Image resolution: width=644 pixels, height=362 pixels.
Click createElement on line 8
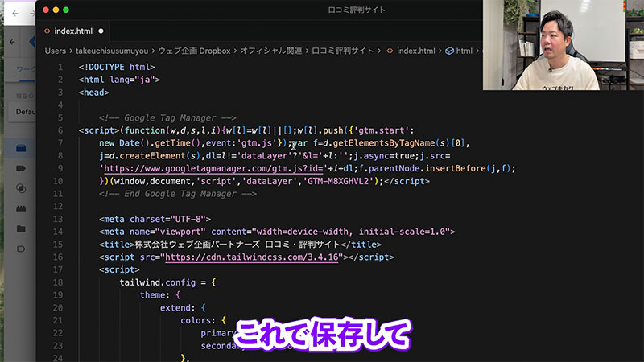152,155
